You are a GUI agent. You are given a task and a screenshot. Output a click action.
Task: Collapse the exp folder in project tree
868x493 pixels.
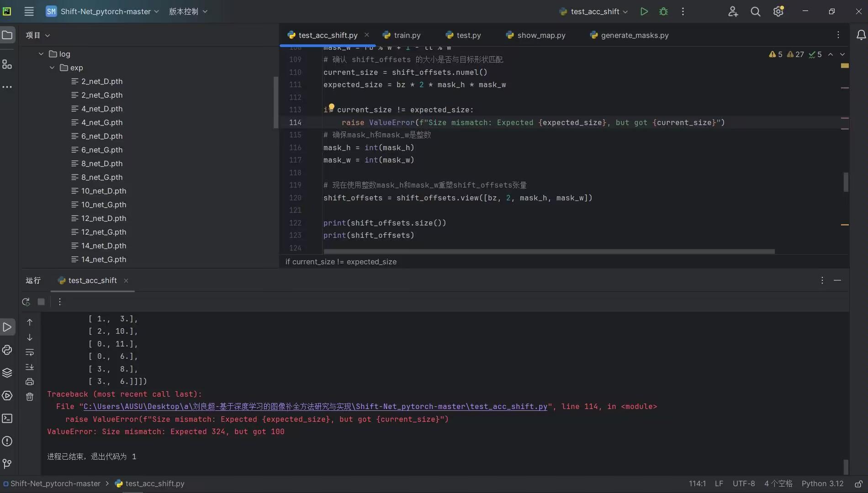(x=52, y=68)
